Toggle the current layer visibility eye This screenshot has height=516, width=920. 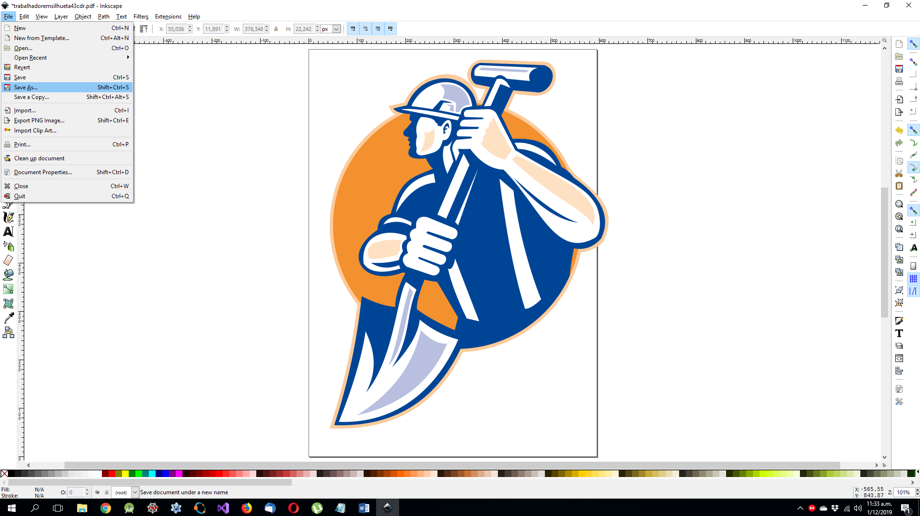(97, 493)
